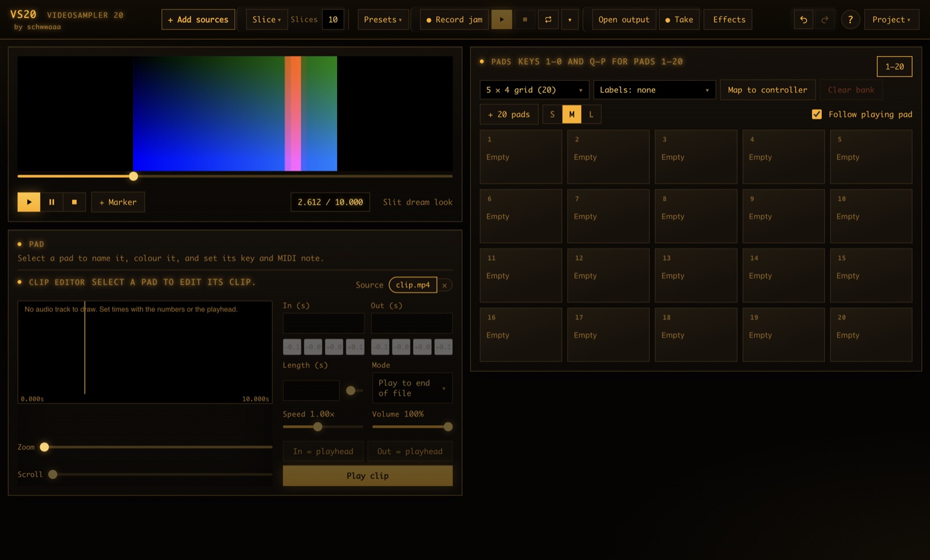The image size is (930, 560).
Task: Play the video preview
Action: (x=29, y=202)
